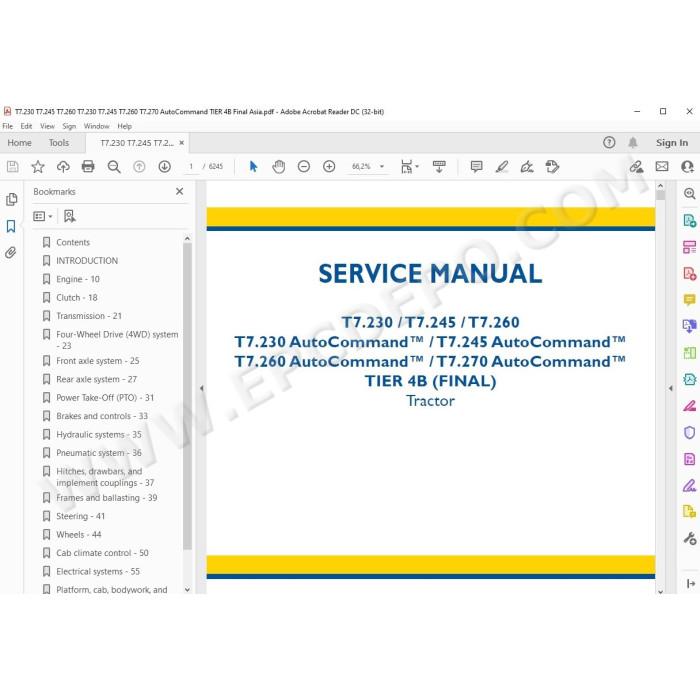Open the Help menu
The width and height of the screenshot is (700, 700).
[x=125, y=126]
